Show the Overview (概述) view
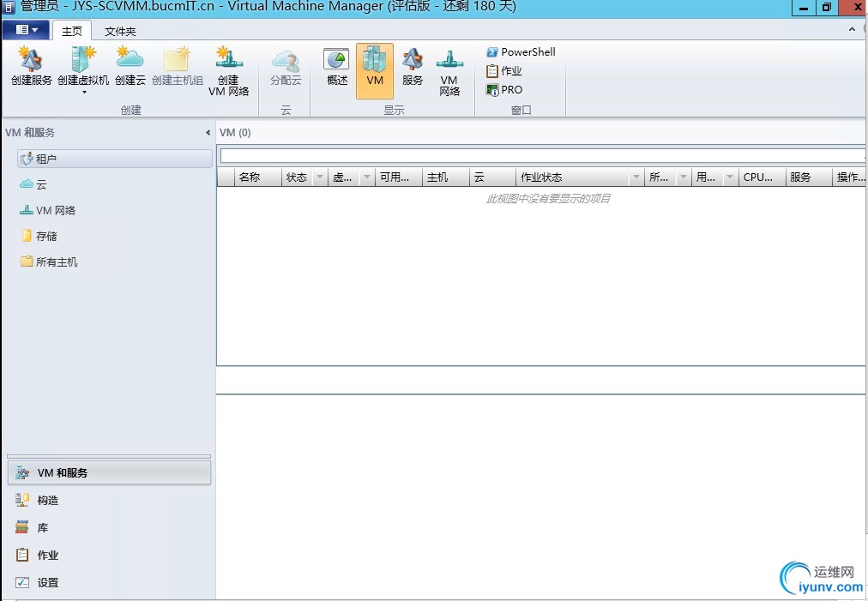 337,67
